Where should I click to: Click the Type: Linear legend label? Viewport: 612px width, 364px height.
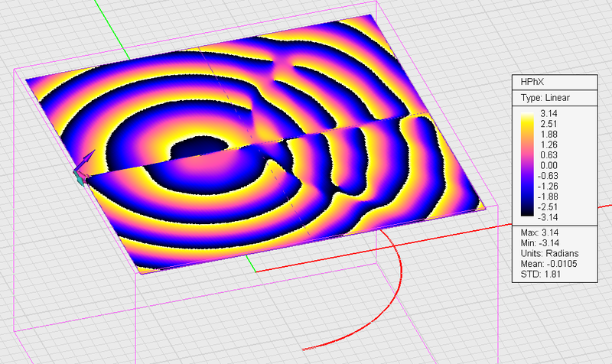point(545,98)
